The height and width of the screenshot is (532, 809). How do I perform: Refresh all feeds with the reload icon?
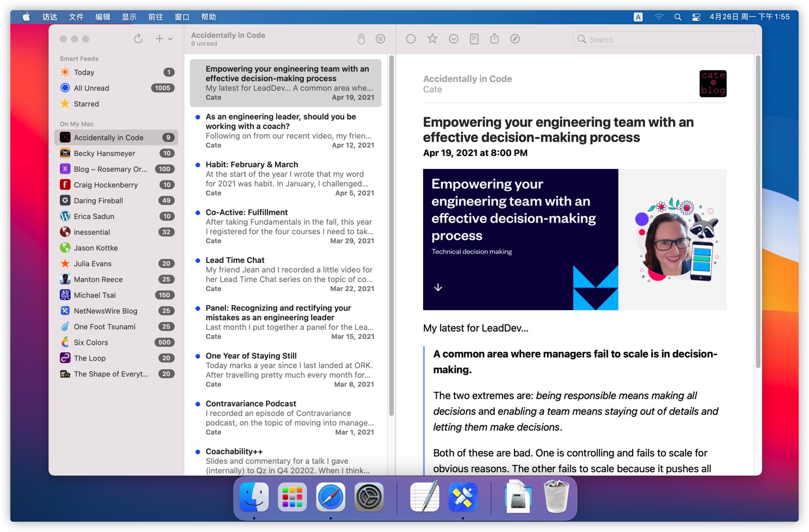tap(138, 39)
